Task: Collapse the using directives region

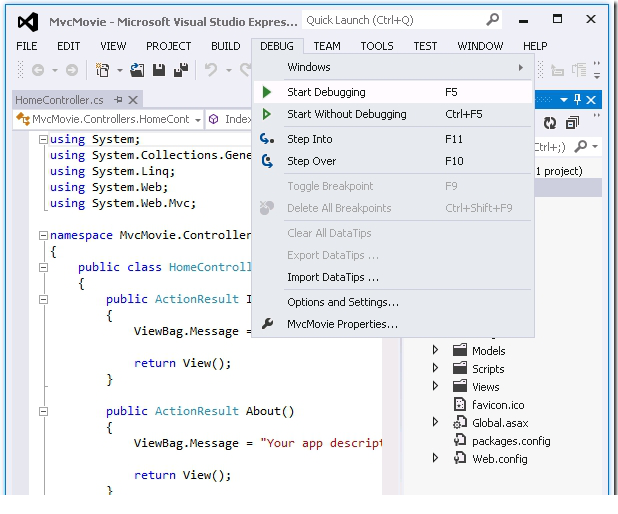Action: point(43,140)
